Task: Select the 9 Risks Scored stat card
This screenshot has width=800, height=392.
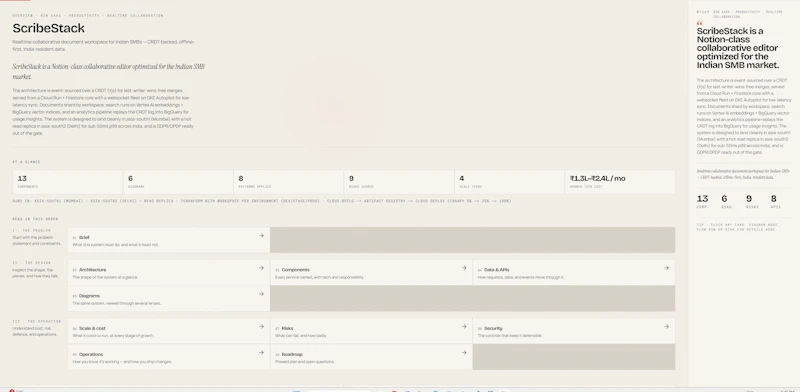Action: point(399,182)
